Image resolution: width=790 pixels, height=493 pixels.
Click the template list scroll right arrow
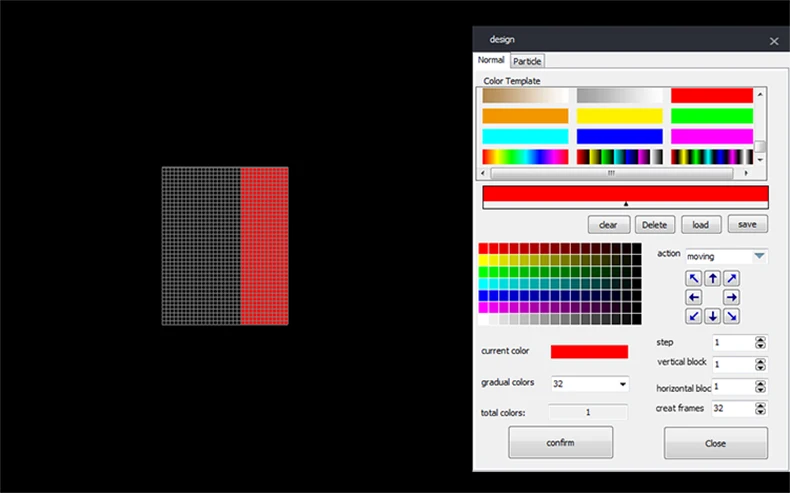tap(746, 173)
